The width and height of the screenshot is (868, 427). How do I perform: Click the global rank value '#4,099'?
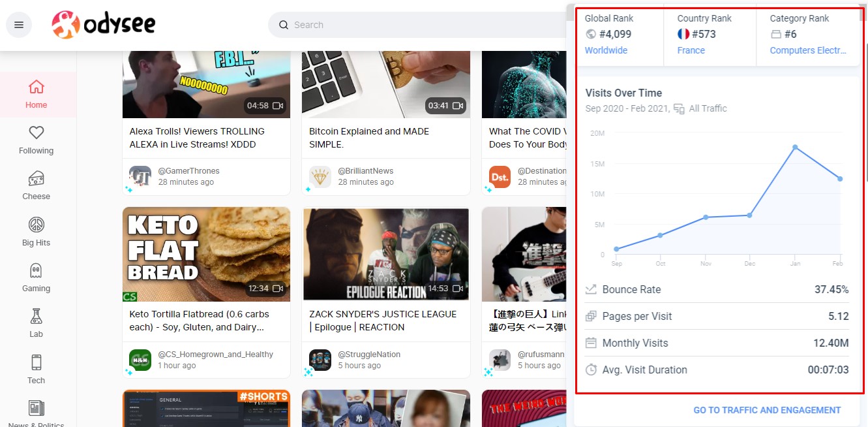coord(616,34)
